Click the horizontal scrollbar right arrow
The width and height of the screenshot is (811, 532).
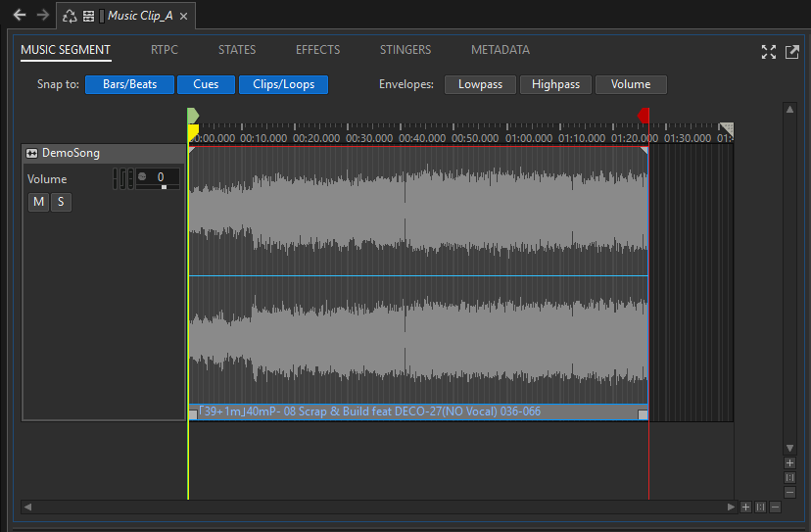click(731, 508)
